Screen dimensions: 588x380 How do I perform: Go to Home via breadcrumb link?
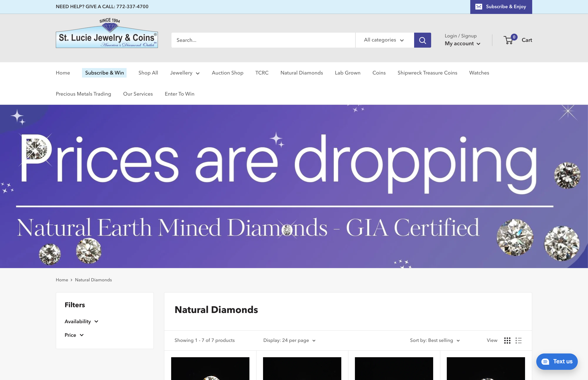coord(62,280)
